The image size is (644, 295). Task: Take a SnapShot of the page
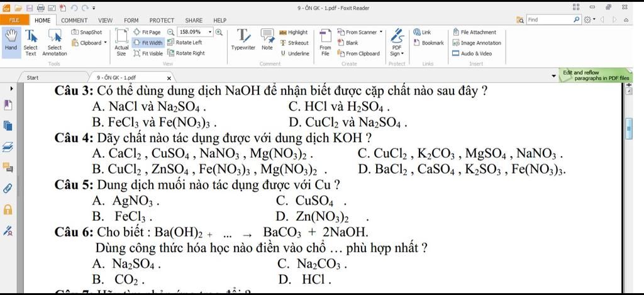87,32
